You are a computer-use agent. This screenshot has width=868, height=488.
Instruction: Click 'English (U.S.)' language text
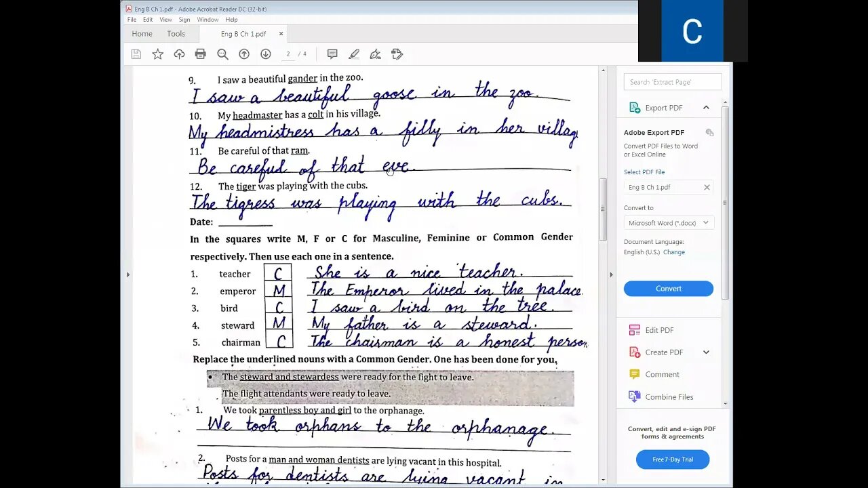(x=642, y=252)
